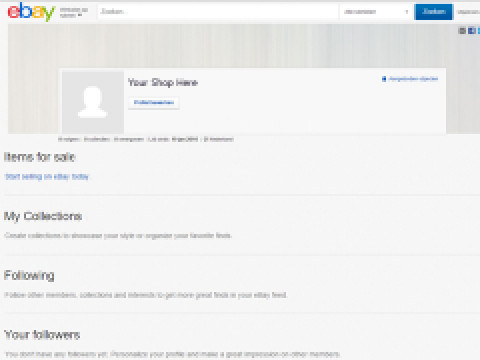
Task: Click the edit profile button under shop name
Action: click(x=154, y=103)
